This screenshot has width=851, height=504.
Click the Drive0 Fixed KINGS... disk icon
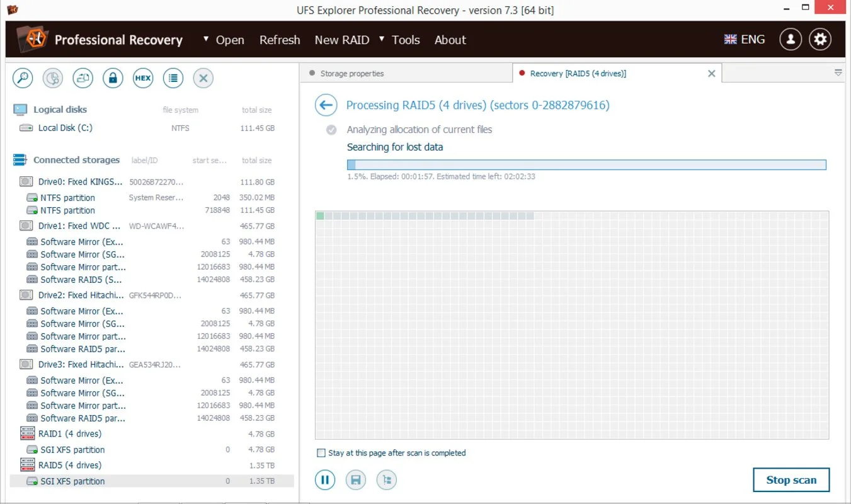point(26,181)
